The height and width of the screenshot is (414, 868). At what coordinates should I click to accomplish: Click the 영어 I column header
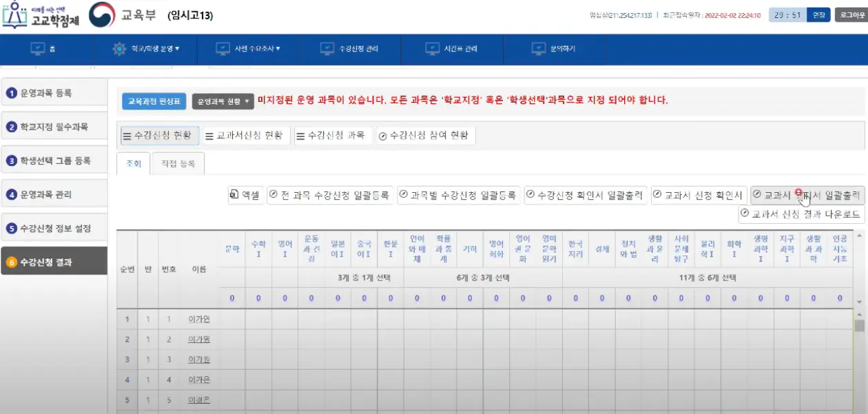click(285, 249)
